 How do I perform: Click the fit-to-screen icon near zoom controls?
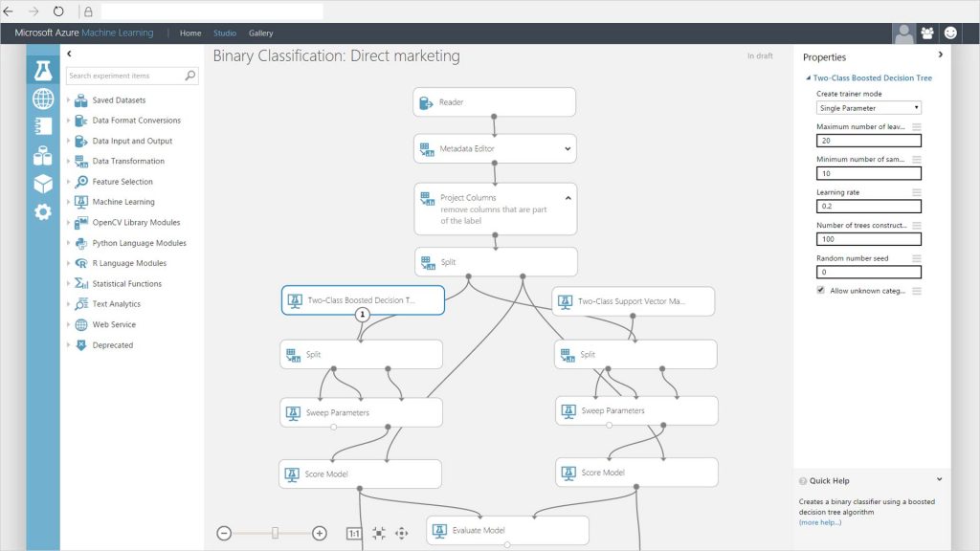pos(377,533)
